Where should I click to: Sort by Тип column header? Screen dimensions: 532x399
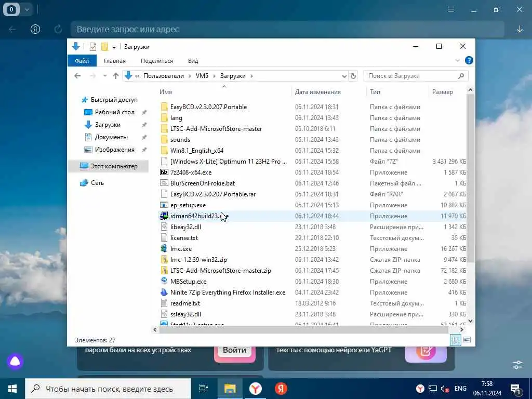tap(375, 92)
